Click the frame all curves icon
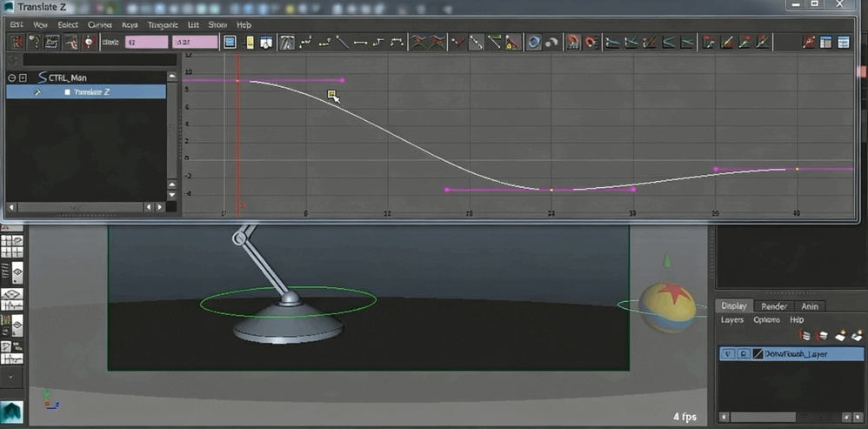The height and width of the screenshot is (429, 868). point(230,42)
